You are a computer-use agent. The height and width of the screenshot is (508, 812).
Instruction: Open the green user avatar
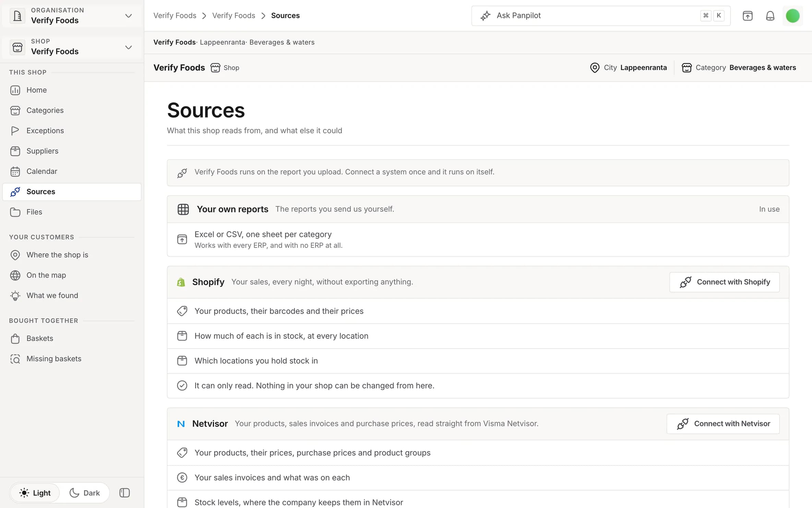(x=792, y=16)
